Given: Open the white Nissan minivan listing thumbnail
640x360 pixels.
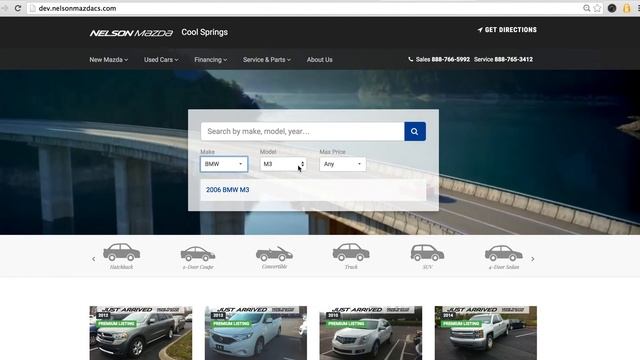Looking at the screenshot, I should coord(256,333).
